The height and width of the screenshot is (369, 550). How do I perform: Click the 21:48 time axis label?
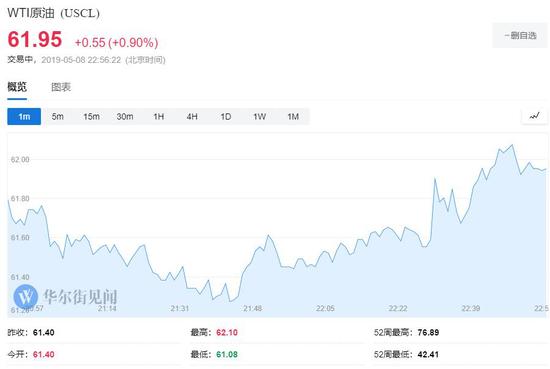253,308
